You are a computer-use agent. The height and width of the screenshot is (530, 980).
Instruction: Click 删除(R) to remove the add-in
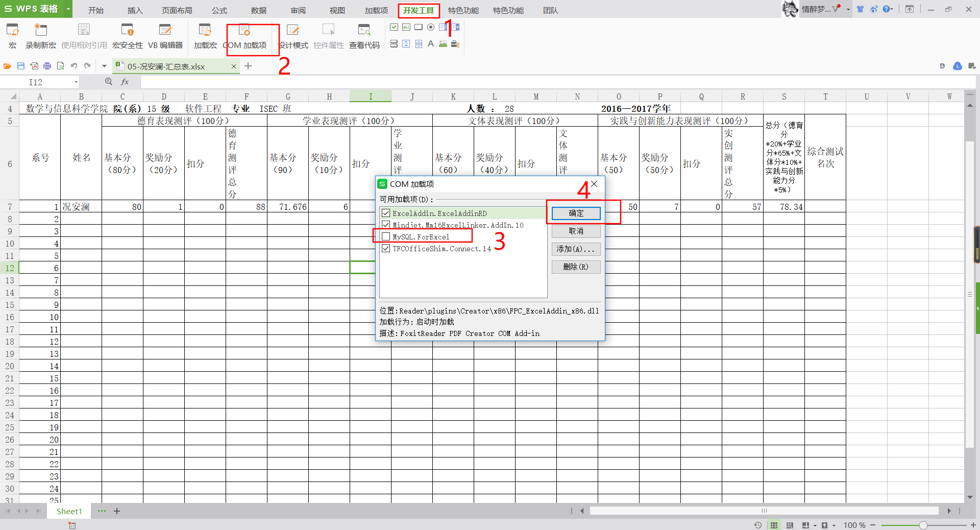click(x=576, y=267)
